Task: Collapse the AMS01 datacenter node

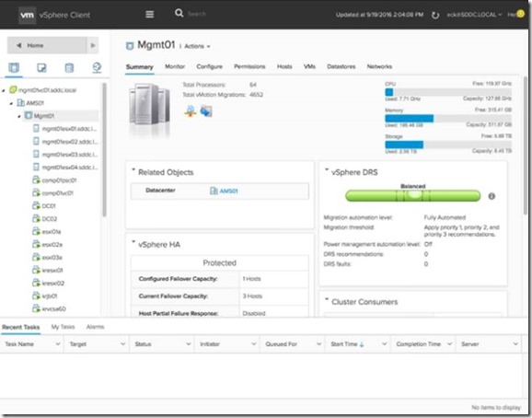Action: point(12,103)
